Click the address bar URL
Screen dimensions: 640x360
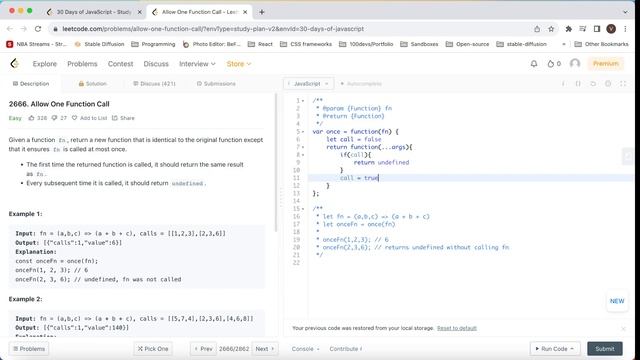tap(213, 29)
